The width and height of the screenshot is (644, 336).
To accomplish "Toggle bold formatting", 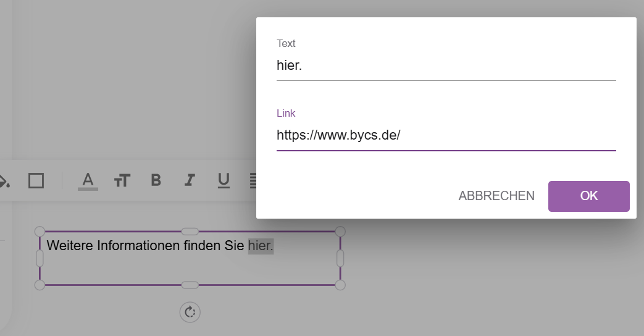I will [x=156, y=180].
